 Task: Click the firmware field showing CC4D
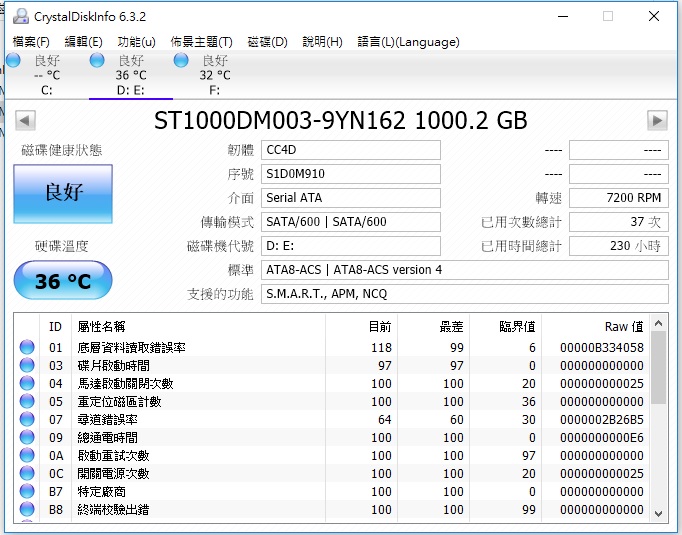[351, 150]
